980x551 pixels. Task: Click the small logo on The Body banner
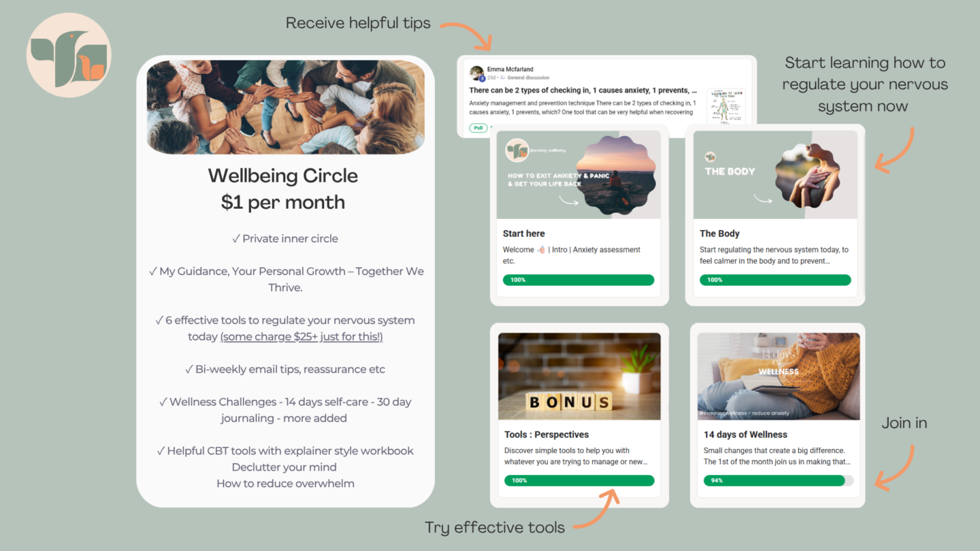(710, 157)
